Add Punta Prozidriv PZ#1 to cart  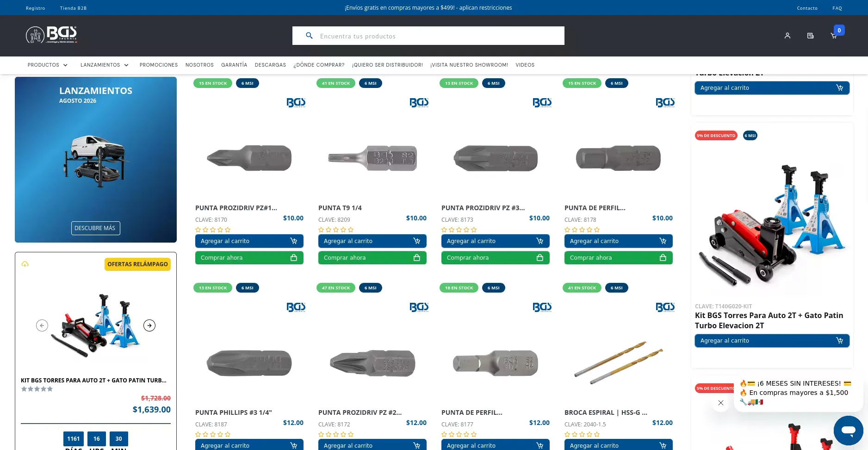pyautogui.click(x=249, y=241)
